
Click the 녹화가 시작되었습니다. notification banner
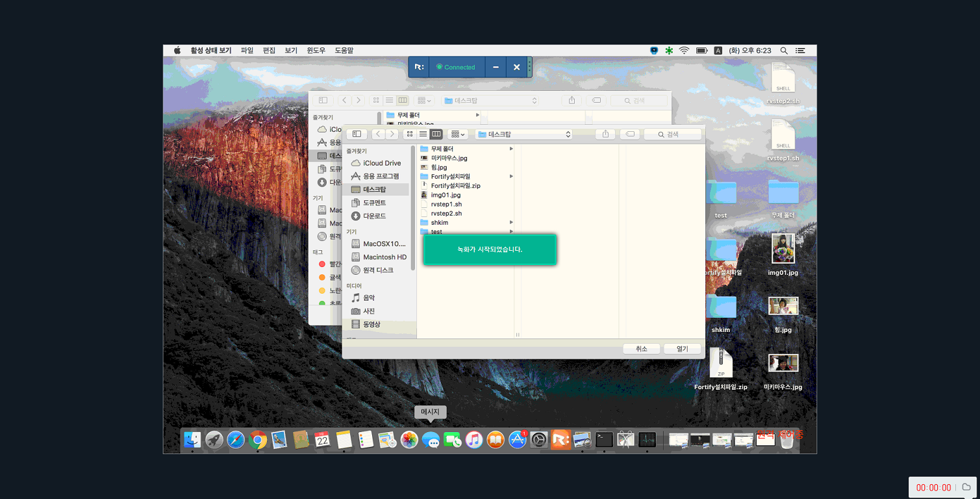490,249
